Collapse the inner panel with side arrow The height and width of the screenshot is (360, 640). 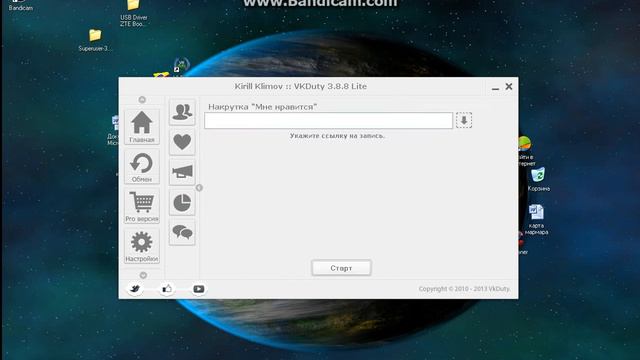click(x=199, y=188)
